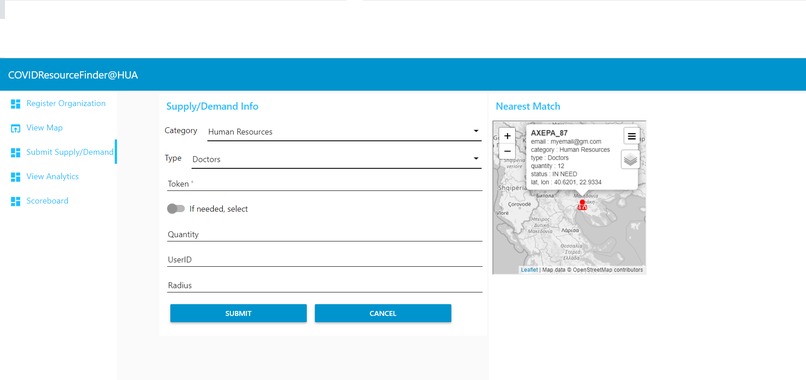The width and height of the screenshot is (806, 380).
Task: Open the map hamburger menu button
Action: [x=632, y=136]
